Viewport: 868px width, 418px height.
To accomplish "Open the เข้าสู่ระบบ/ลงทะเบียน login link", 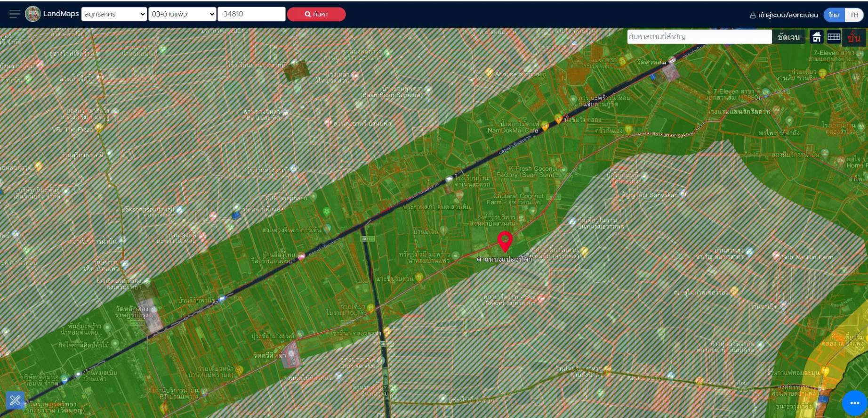I will coord(784,15).
